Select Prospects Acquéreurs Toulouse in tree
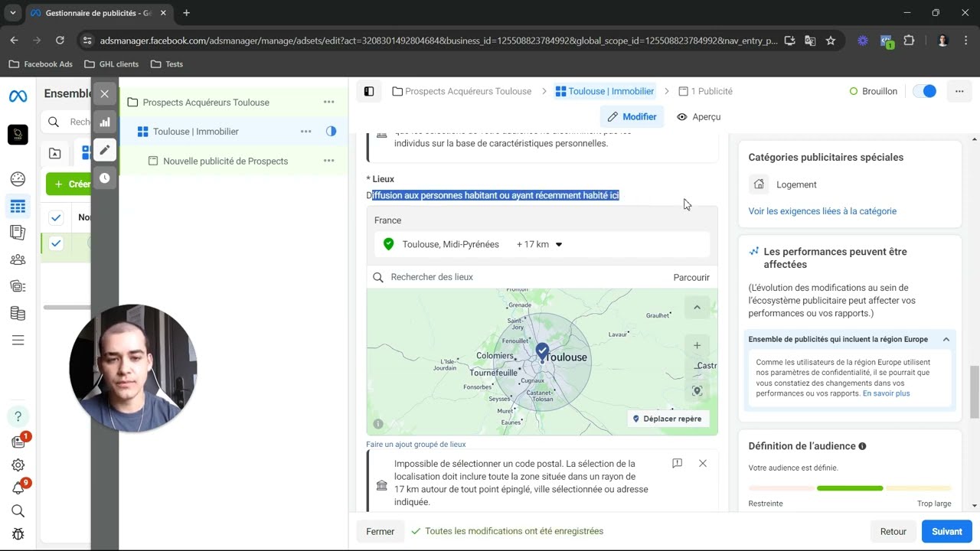This screenshot has height=551, width=980. (206, 102)
